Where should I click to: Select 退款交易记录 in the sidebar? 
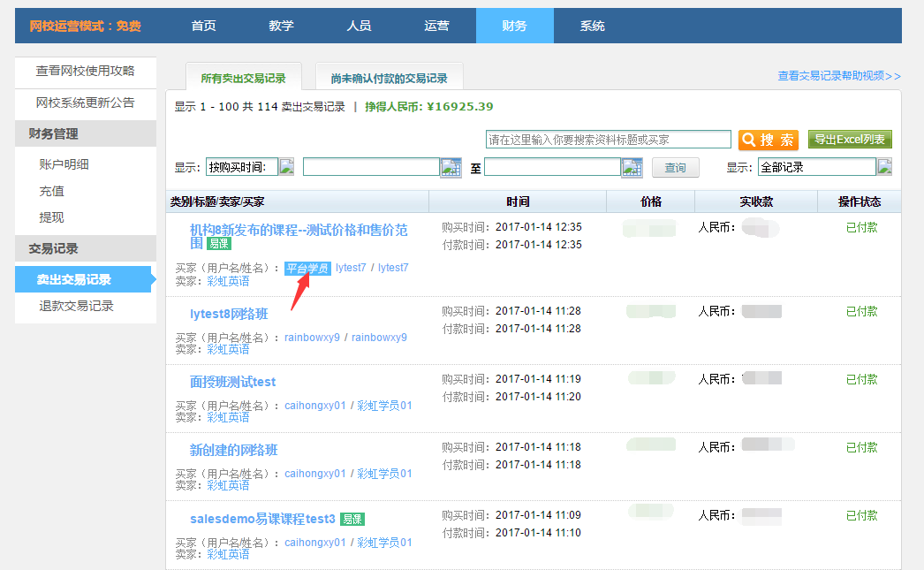[76, 306]
